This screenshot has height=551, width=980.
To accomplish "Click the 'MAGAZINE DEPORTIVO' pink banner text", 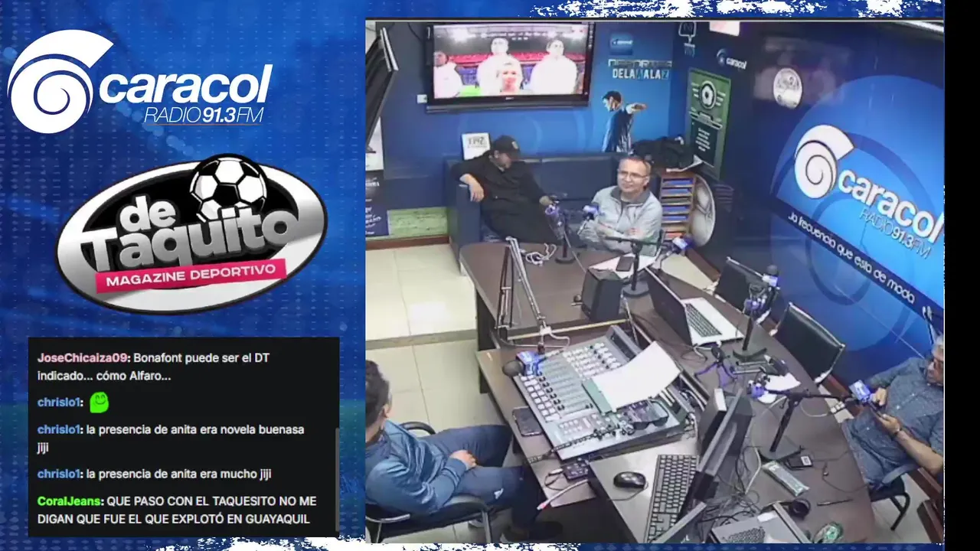I will [x=190, y=275].
